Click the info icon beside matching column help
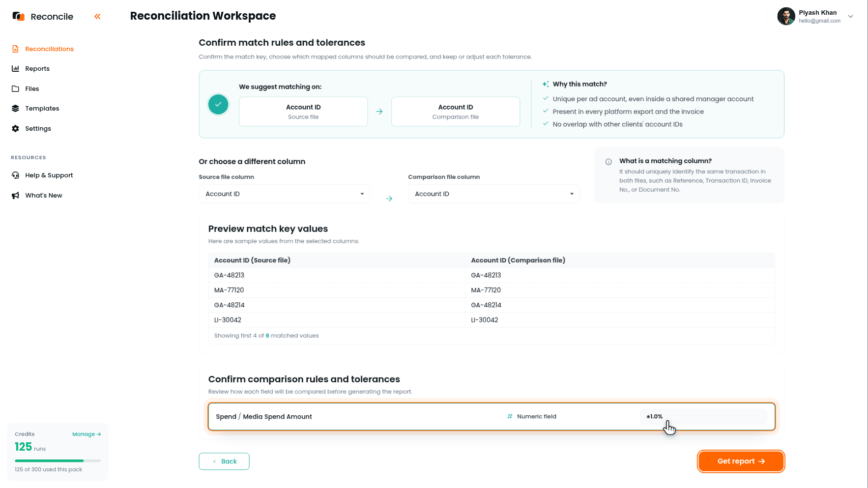The height and width of the screenshot is (488, 868). pos(608,162)
